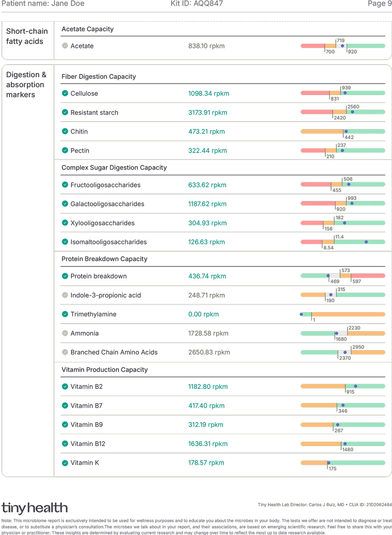The image size is (392, 535).
Task: Click the Kit ID AQQ847 header text
Action: [x=197, y=4]
